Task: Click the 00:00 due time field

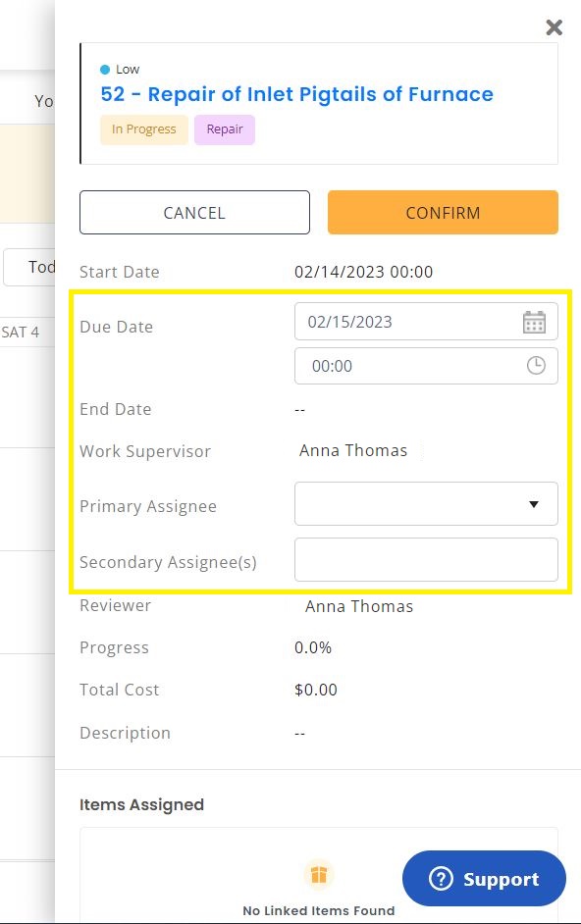Action: 426,366
